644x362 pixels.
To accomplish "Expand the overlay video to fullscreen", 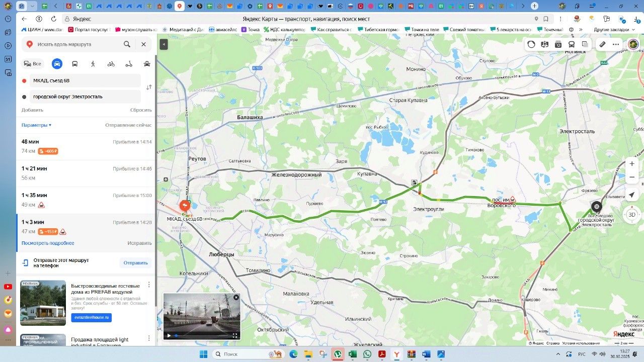I will (x=234, y=335).
